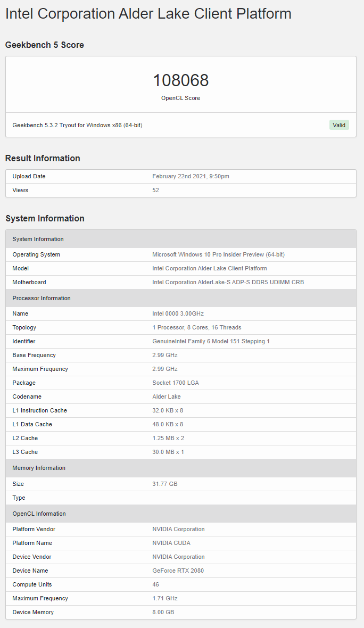
Task: Click the 'Package' row label
Action: (24, 383)
